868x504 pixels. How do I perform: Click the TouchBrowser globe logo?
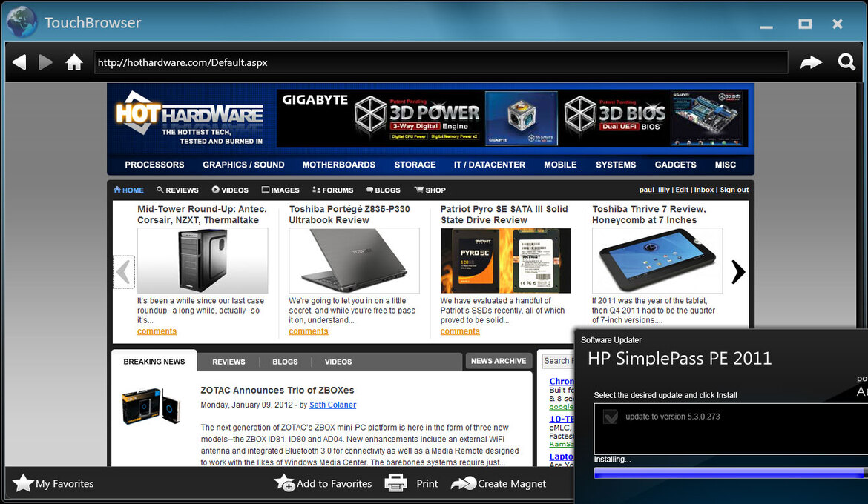(21, 21)
